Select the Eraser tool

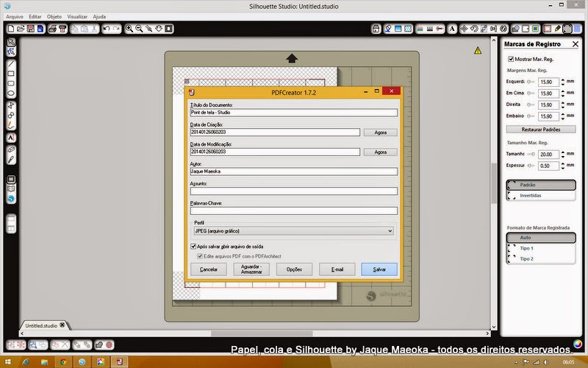pos(11,149)
